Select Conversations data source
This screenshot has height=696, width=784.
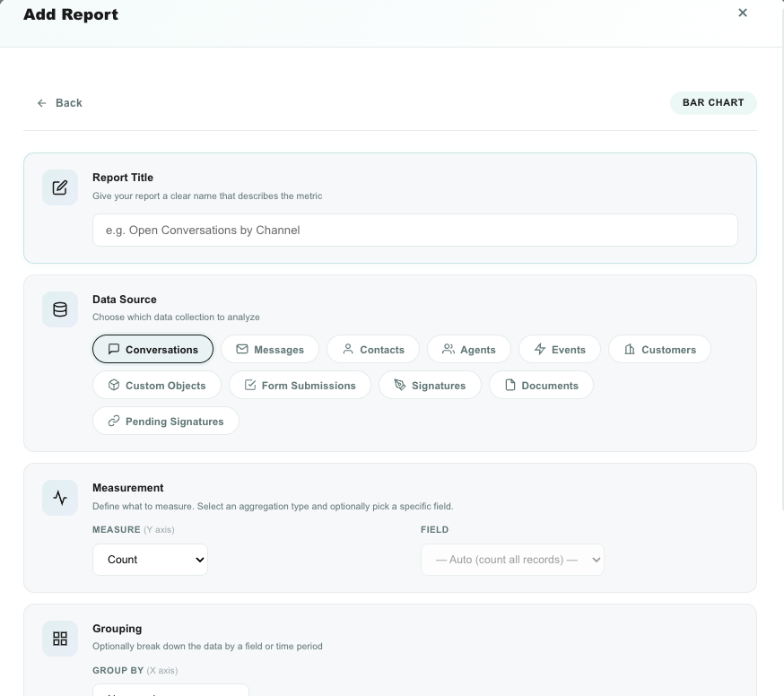point(153,349)
